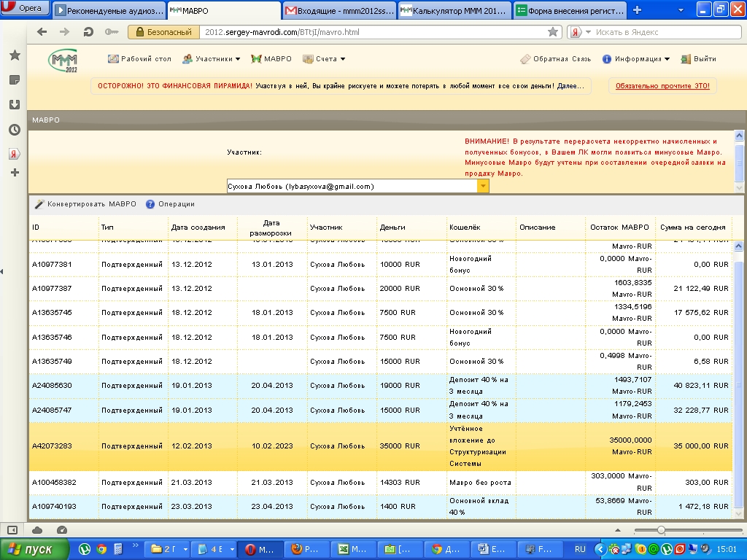Open the 'МАВРО' menu item

271,58
